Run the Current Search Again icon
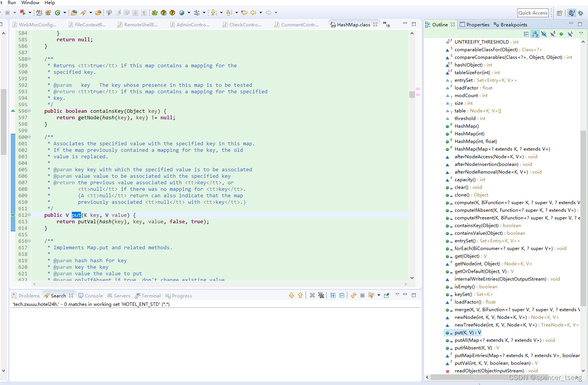 click(x=353, y=295)
